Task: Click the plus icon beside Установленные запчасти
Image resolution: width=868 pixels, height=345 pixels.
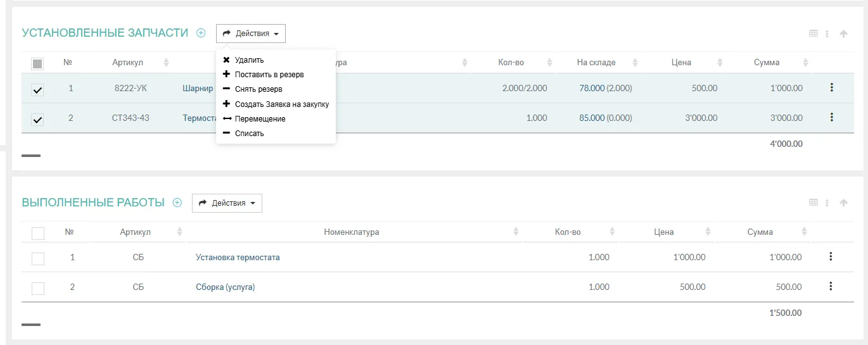Action: coord(201,33)
